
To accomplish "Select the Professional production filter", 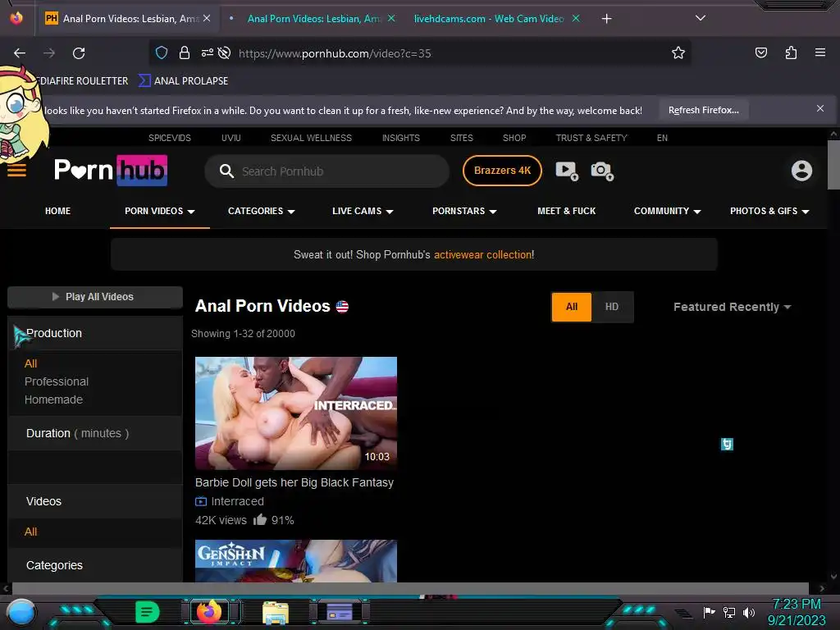I will [x=57, y=381].
